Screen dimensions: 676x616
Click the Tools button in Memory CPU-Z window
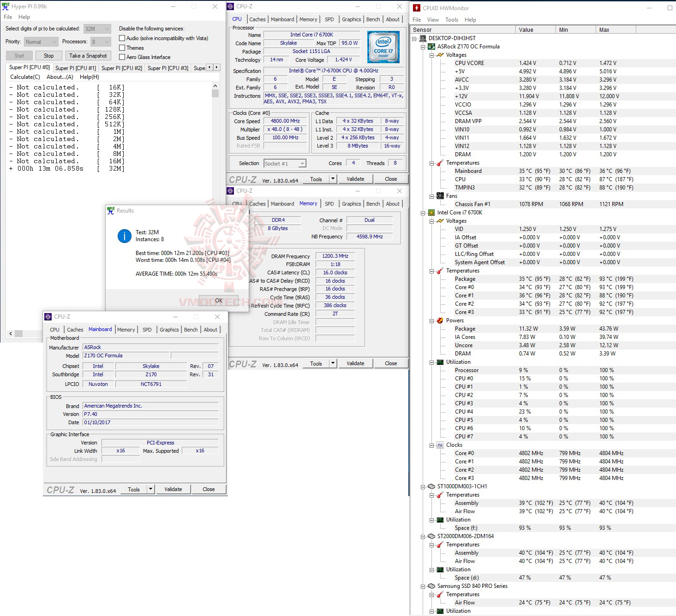tap(316, 363)
